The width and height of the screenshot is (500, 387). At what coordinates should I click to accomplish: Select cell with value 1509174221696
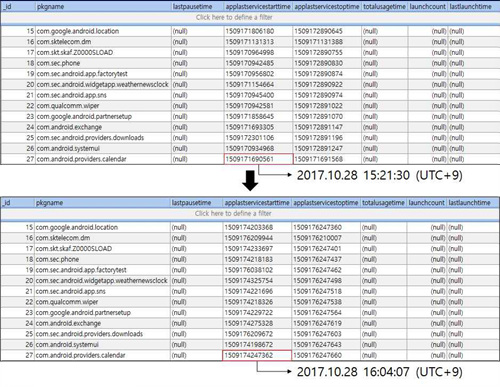[x=257, y=291]
